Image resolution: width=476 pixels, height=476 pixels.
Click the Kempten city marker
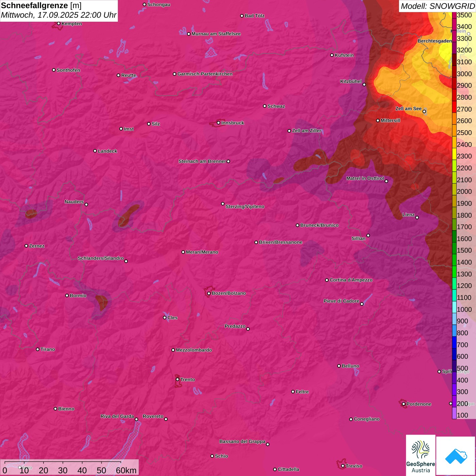click(58, 23)
